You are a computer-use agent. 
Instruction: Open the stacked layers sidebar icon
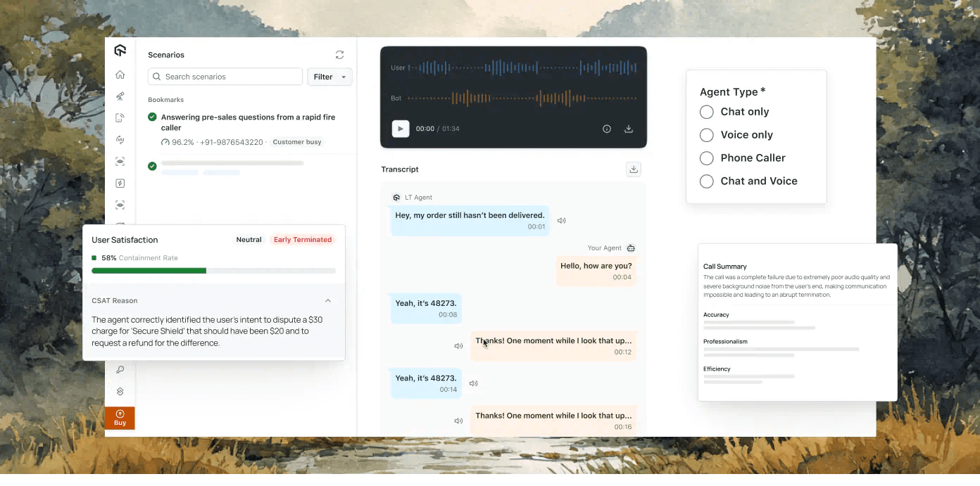(120, 391)
